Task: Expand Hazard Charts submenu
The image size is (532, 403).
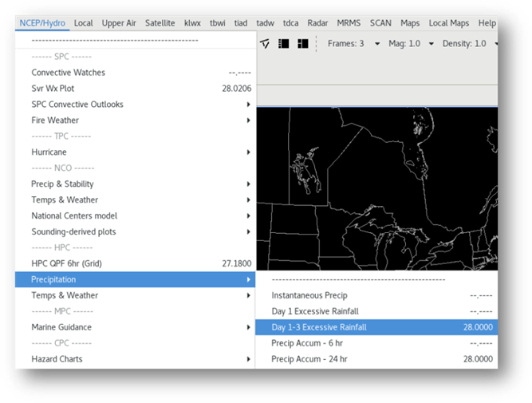Action: [x=136, y=359]
